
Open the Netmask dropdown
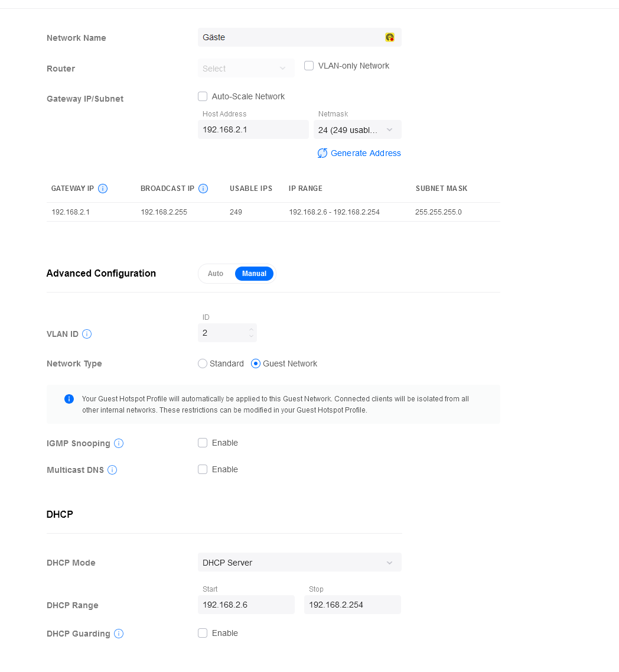(x=357, y=129)
